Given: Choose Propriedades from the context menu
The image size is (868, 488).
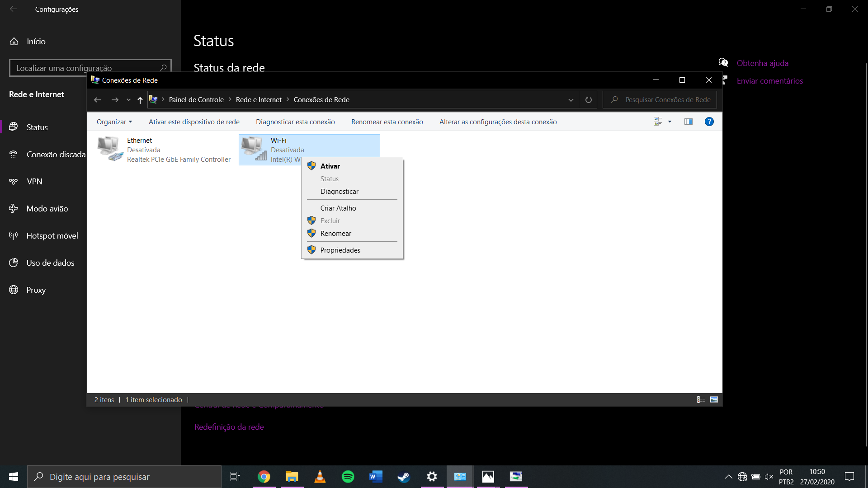Looking at the screenshot, I should click(340, 250).
